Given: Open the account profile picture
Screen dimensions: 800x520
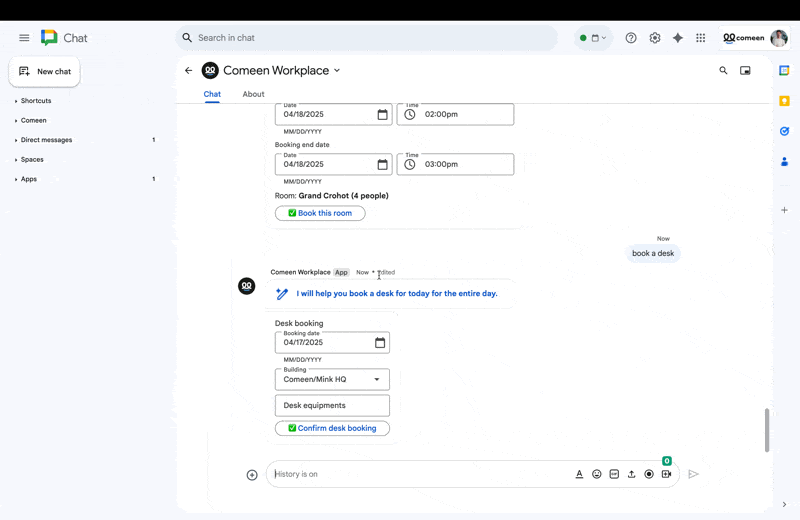Looking at the screenshot, I should click(x=779, y=38).
